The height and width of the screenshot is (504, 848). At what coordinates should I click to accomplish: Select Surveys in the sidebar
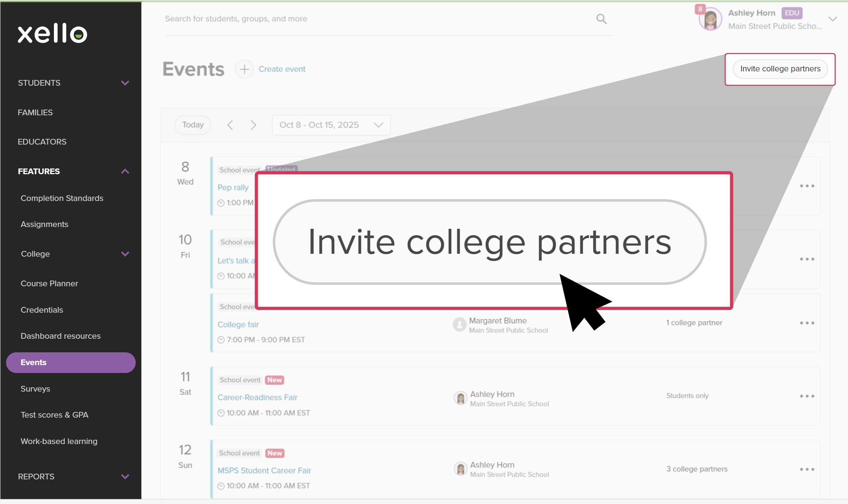35,389
